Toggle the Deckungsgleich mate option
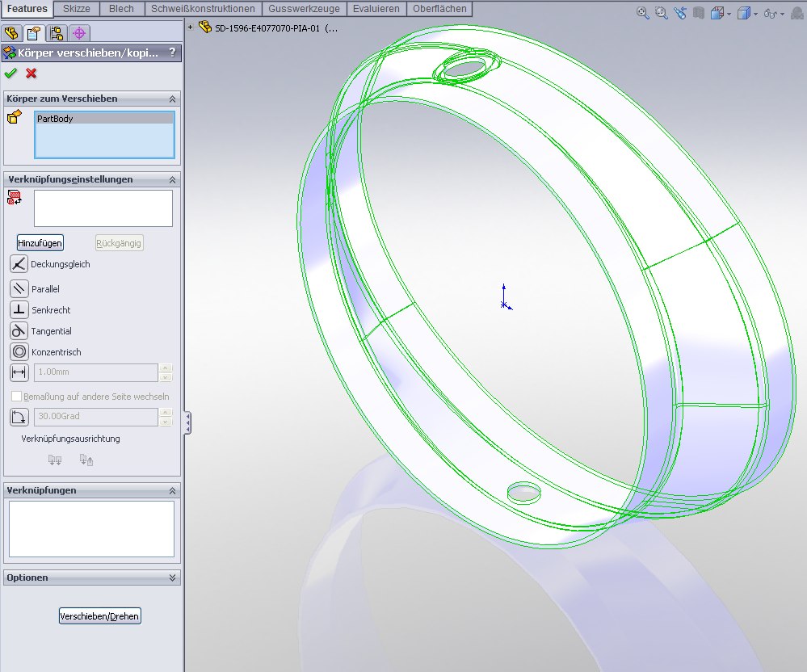Image resolution: width=807 pixels, height=672 pixels. tap(19, 264)
